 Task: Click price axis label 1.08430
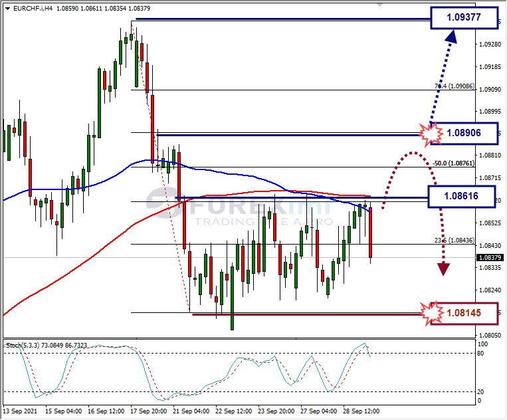click(490, 246)
